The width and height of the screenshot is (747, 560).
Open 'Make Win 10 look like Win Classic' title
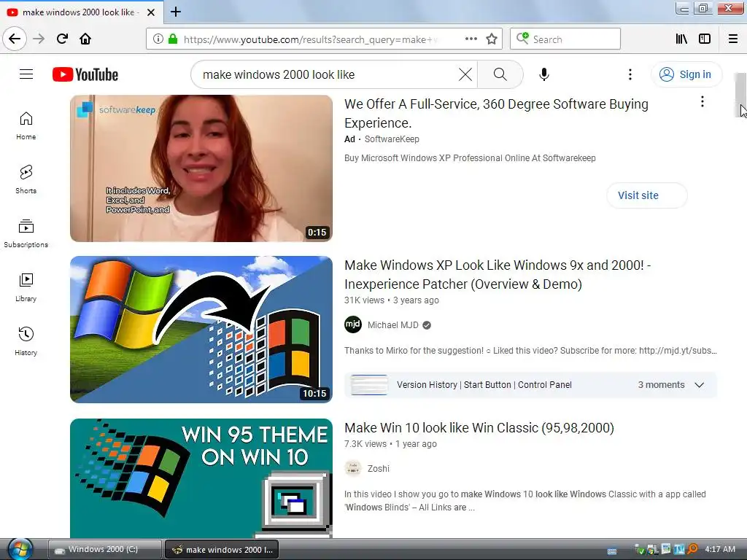point(479,427)
